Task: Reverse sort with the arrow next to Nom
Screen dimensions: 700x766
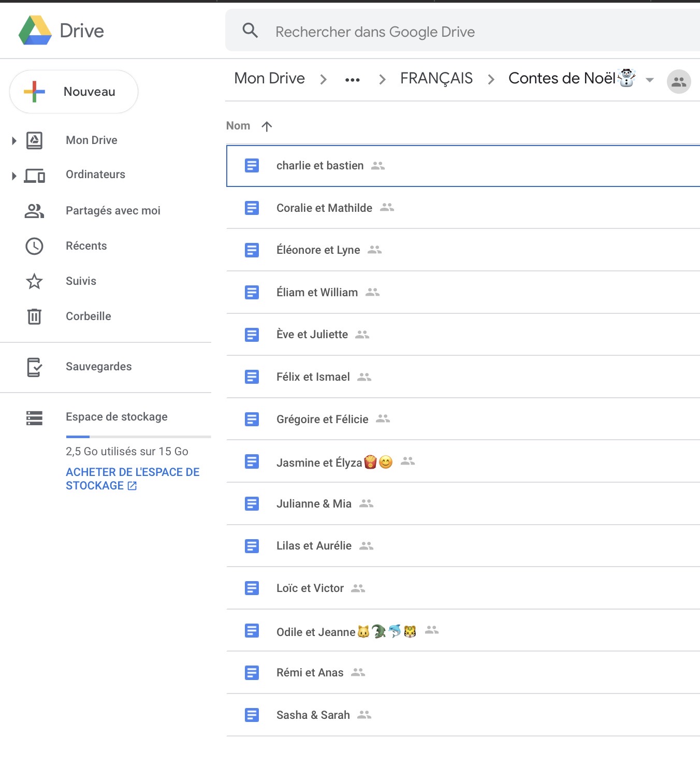Action: [x=267, y=126]
